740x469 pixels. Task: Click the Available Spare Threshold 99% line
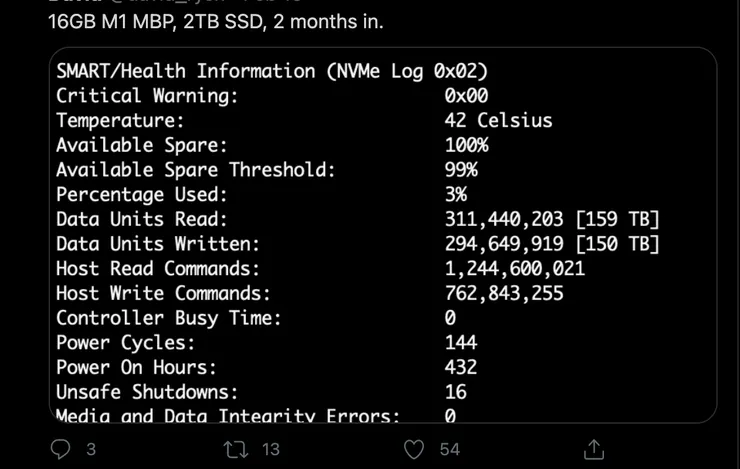pyautogui.click(x=267, y=170)
